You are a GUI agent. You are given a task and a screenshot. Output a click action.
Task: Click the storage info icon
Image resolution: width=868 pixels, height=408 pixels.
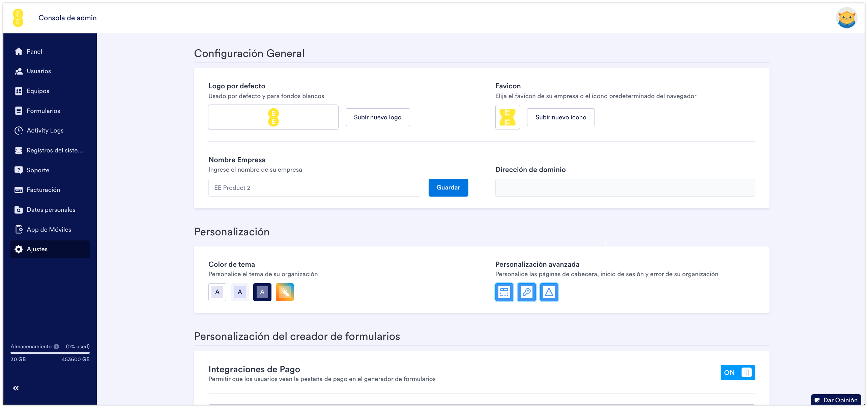coord(56,347)
